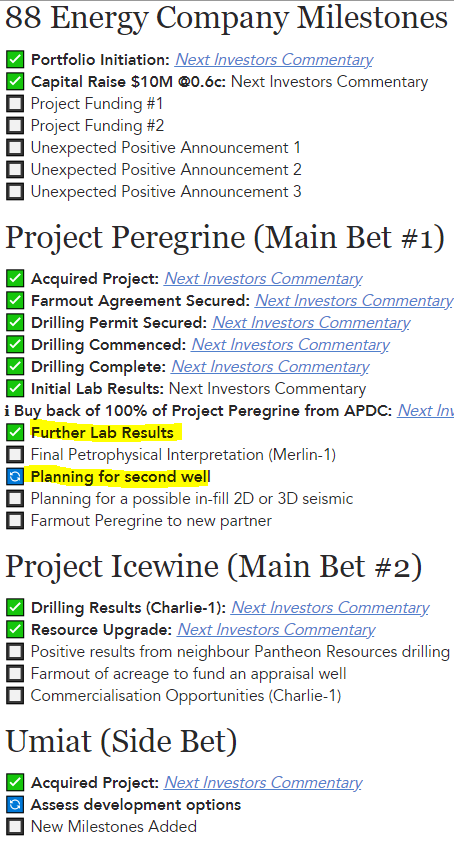Click the green check icon beside Drilling Complete

[15, 367]
